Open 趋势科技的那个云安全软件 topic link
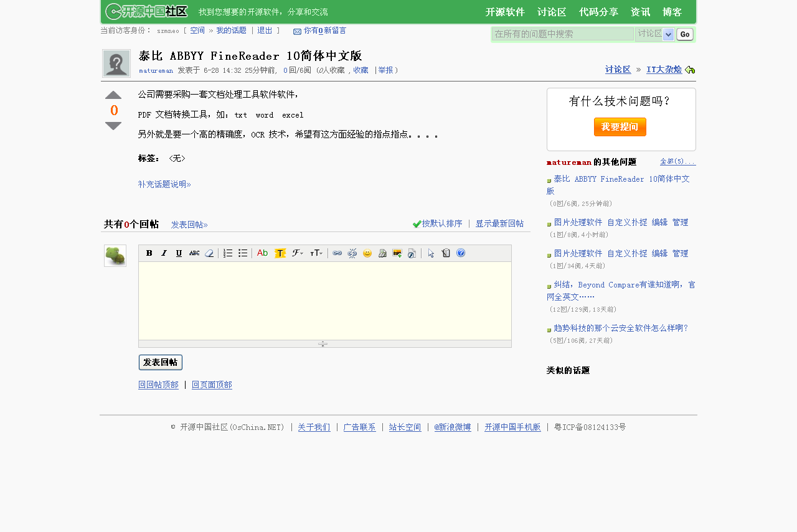Viewport: 797px width, 532px height. click(x=621, y=328)
